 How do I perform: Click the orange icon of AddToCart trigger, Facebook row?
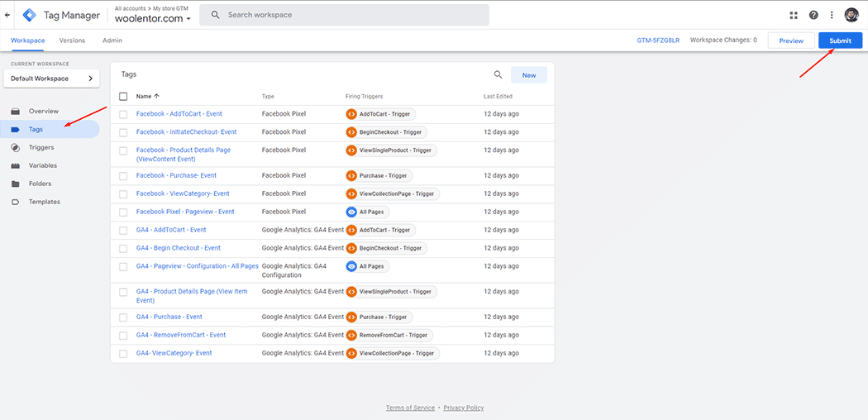click(x=351, y=114)
